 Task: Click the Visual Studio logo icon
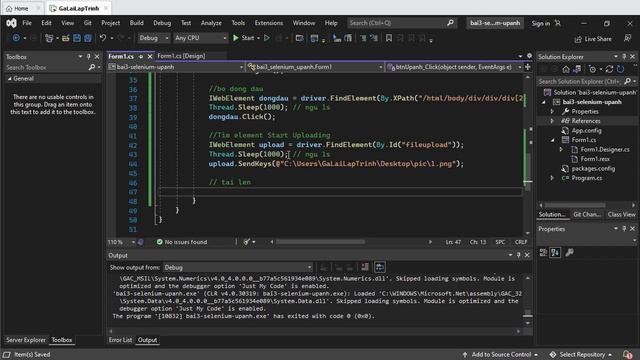[x=11, y=23]
